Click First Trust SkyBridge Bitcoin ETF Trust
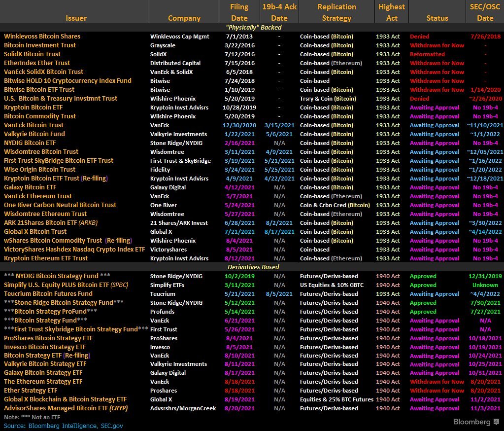Viewport: 504px width, 431px height. point(59,160)
